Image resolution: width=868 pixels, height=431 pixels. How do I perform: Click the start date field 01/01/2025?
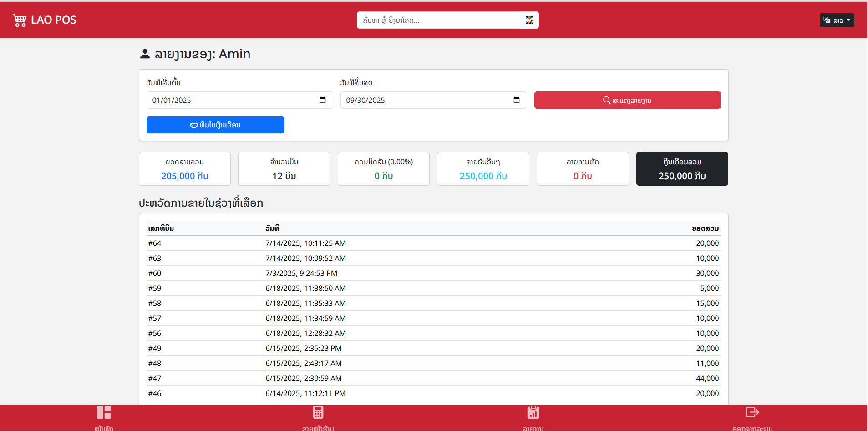232,100
